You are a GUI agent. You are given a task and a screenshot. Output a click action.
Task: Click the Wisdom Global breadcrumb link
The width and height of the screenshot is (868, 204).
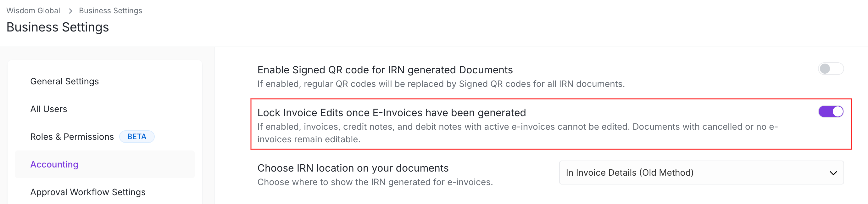pos(33,11)
